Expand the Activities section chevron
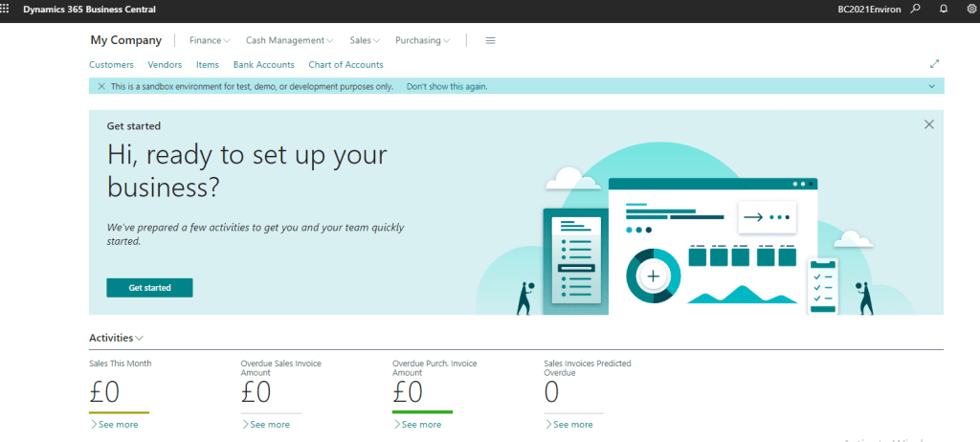 tap(140, 339)
